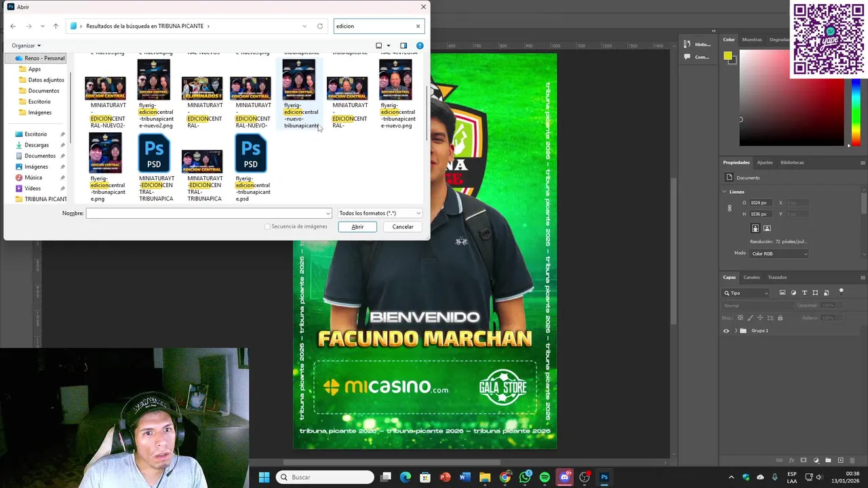Create new group folder icon
Screen dimensions: 868x488
pos(828,461)
